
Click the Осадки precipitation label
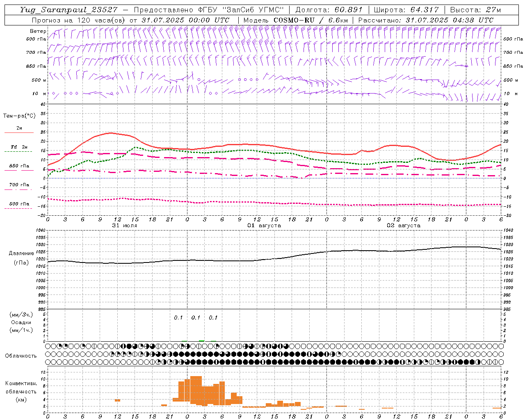21,322
